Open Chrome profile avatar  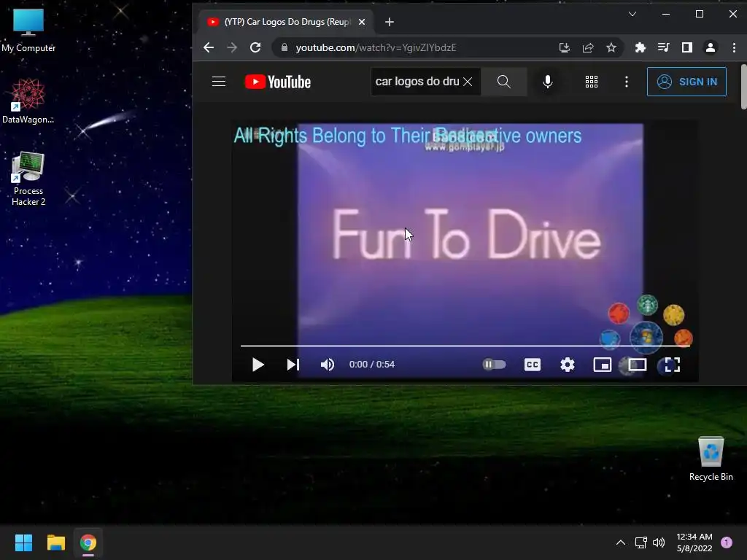click(x=711, y=47)
